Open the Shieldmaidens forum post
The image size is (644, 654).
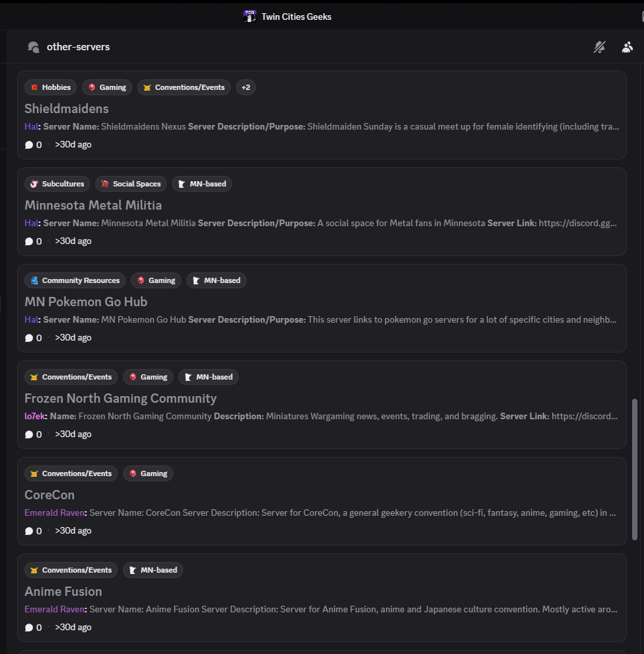point(67,108)
